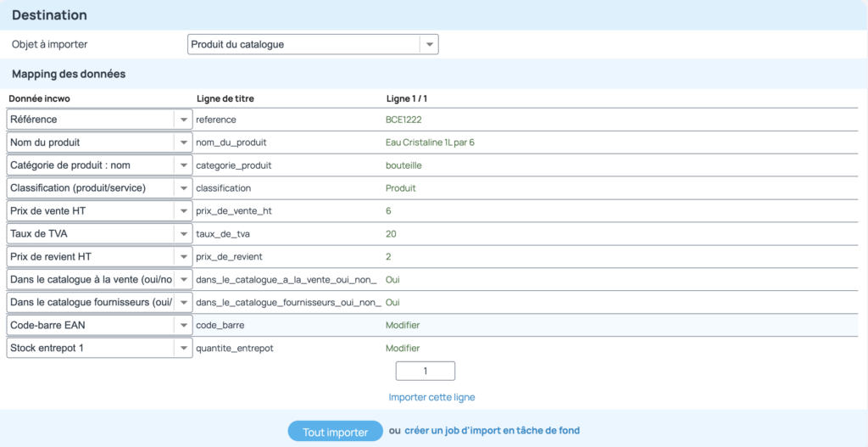Click Modifier in the code_barre row
The width and height of the screenshot is (868, 447).
[403, 325]
